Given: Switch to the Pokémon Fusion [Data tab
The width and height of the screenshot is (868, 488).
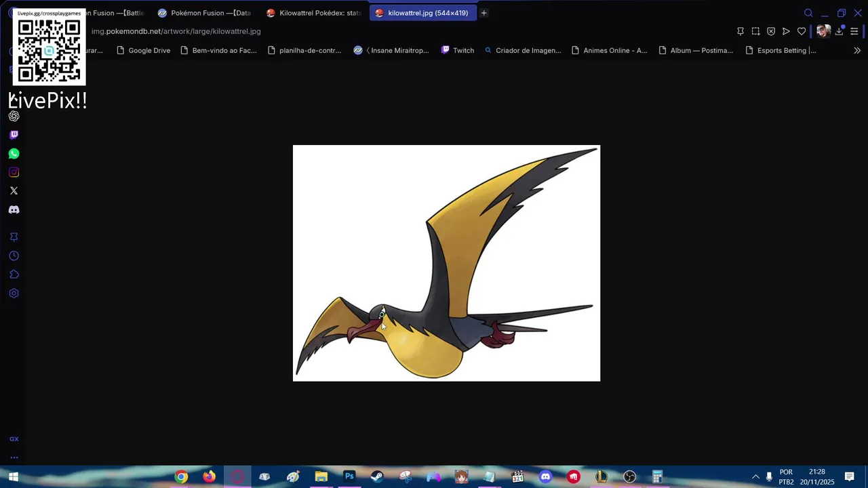Looking at the screenshot, I should (x=204, y=13).
